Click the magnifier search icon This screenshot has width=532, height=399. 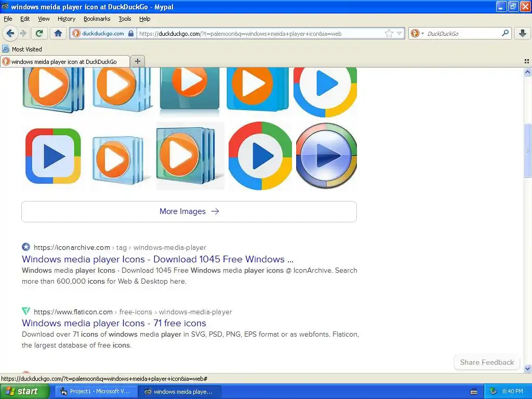tap(505, 33)
